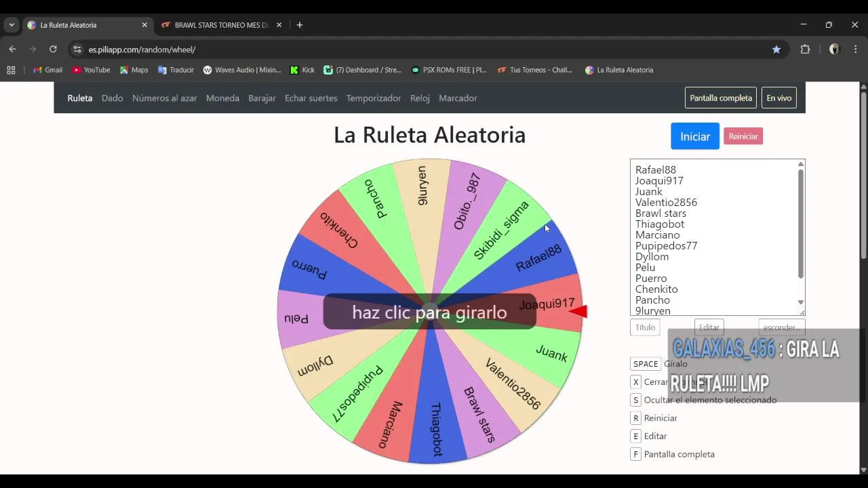868x488 pixels.
Task: View site information icon in address bar
Action: (77, 49)
